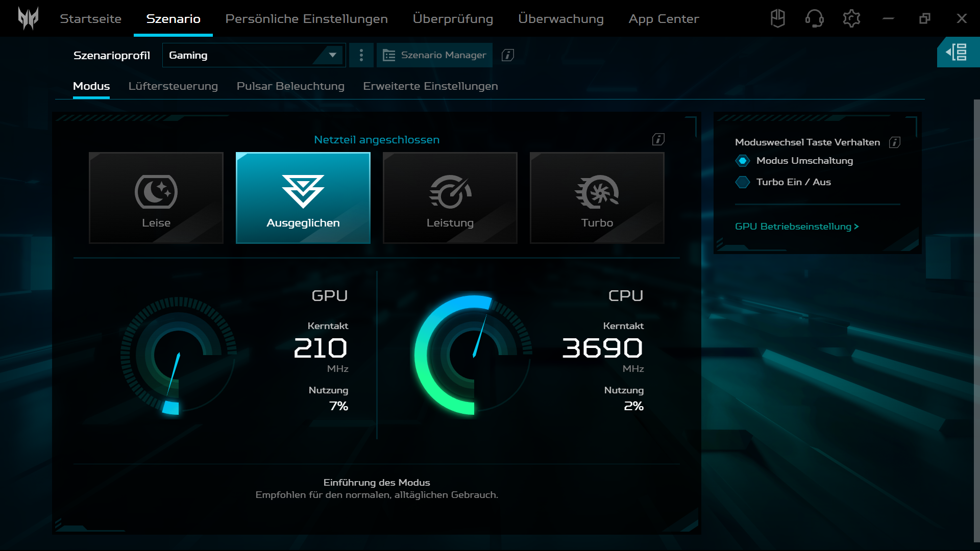Choose the Leistung performance mode tile
The image size is (980, 551).
coord(450,198)
